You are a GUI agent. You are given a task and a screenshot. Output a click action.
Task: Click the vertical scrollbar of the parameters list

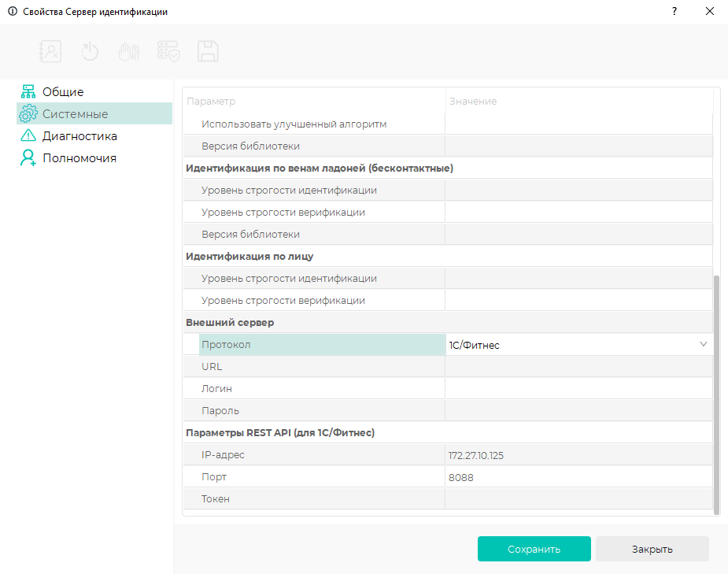tap(716, 394)
